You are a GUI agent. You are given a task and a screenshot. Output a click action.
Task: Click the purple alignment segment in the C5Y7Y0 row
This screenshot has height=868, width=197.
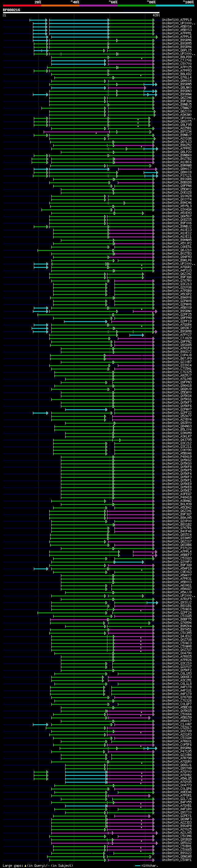(x=131, y=64)
